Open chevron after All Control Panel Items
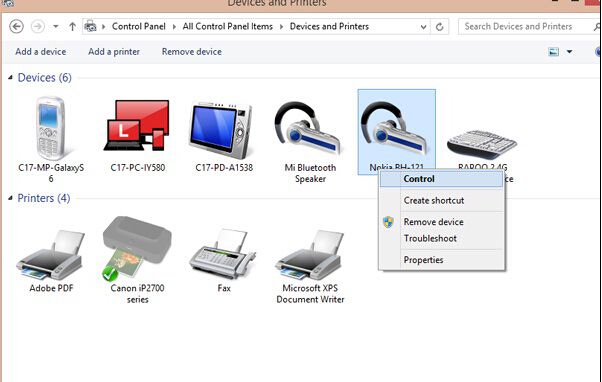 tap(281, 26)
